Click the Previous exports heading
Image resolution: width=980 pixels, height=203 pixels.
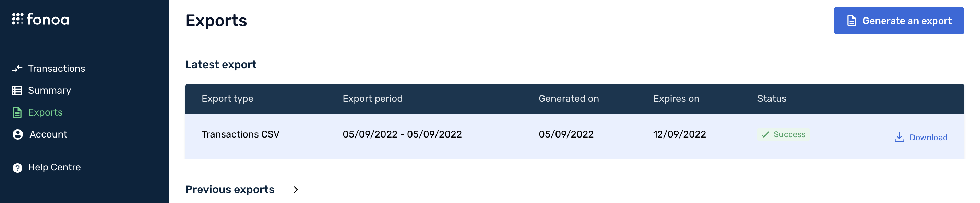point(229,190)
